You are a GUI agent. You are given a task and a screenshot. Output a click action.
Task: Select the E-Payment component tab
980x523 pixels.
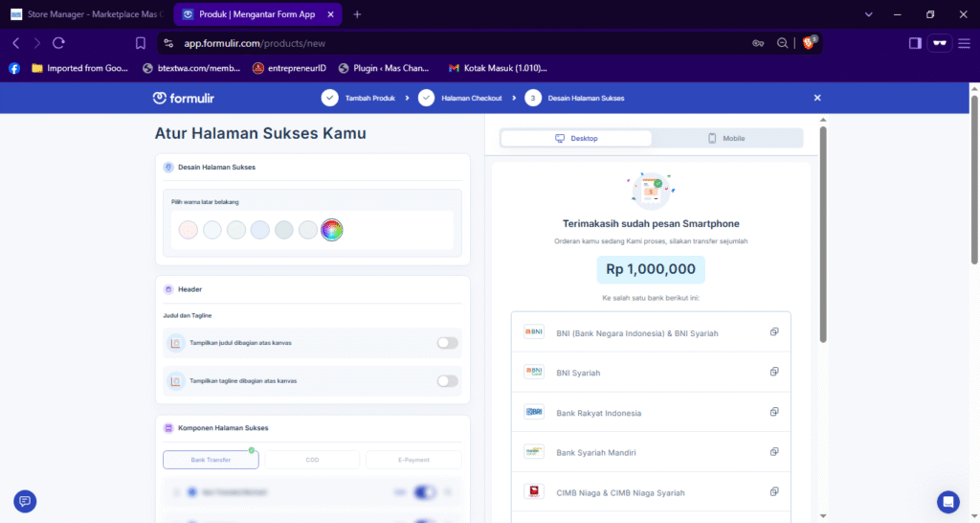tap(413, 460)
